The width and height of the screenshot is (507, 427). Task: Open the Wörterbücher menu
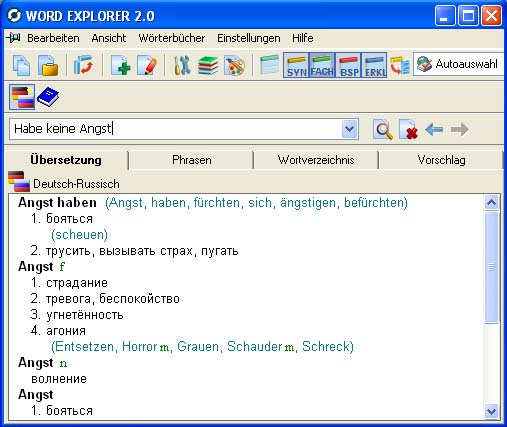point(172,38)
